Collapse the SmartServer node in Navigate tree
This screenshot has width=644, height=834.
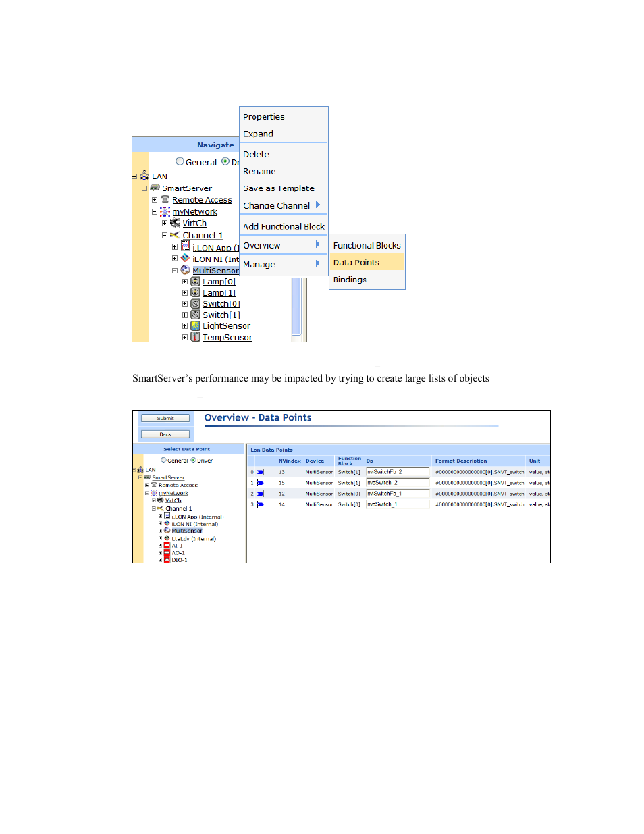coord(144,188)
